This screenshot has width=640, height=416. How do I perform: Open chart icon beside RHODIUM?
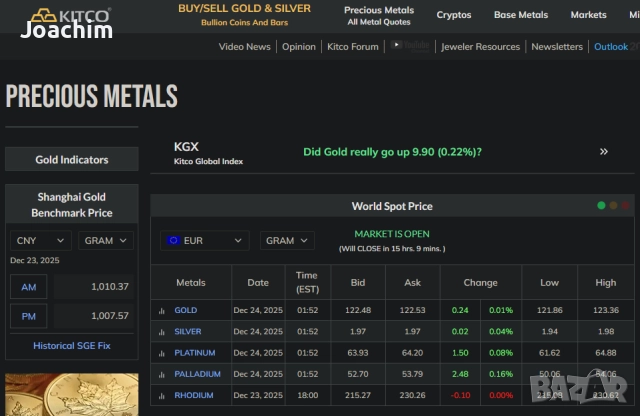[161, 395]
